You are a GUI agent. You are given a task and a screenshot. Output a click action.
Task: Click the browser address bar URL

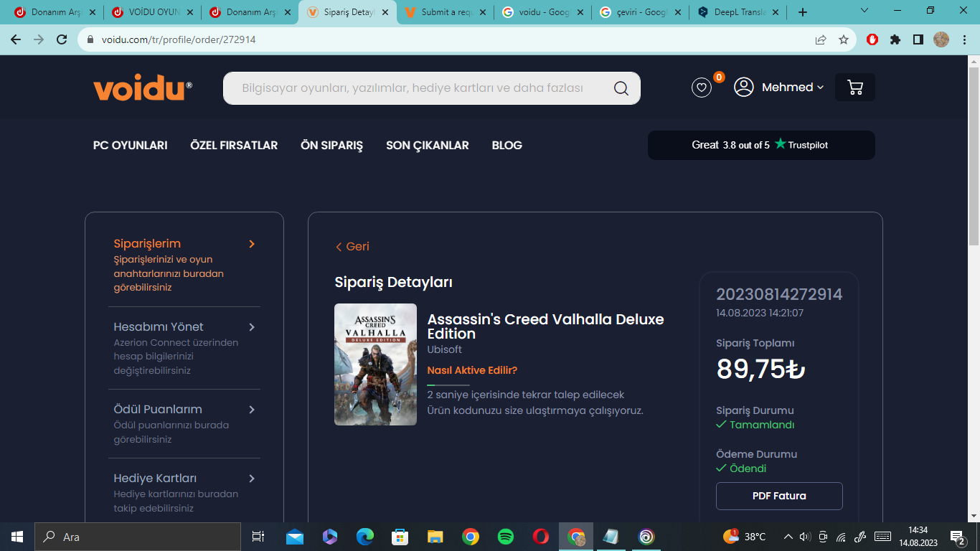[x=179, y=40]
